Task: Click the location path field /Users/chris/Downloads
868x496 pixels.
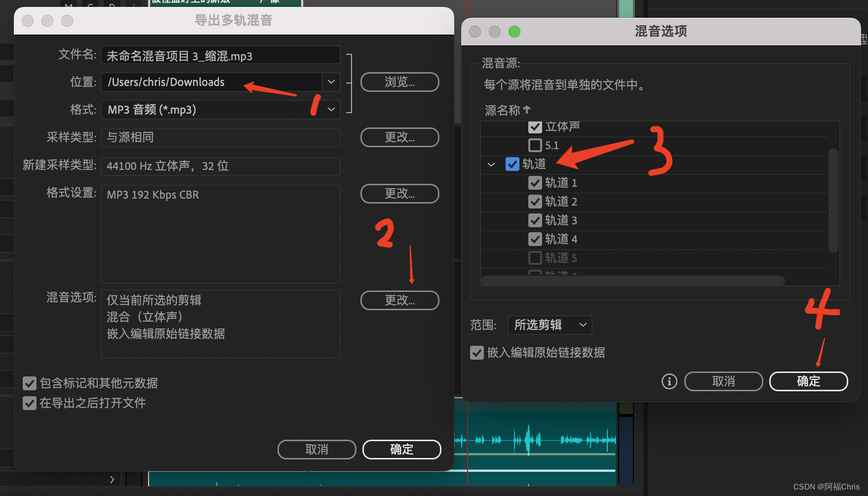Action: (x=212, y=82)
